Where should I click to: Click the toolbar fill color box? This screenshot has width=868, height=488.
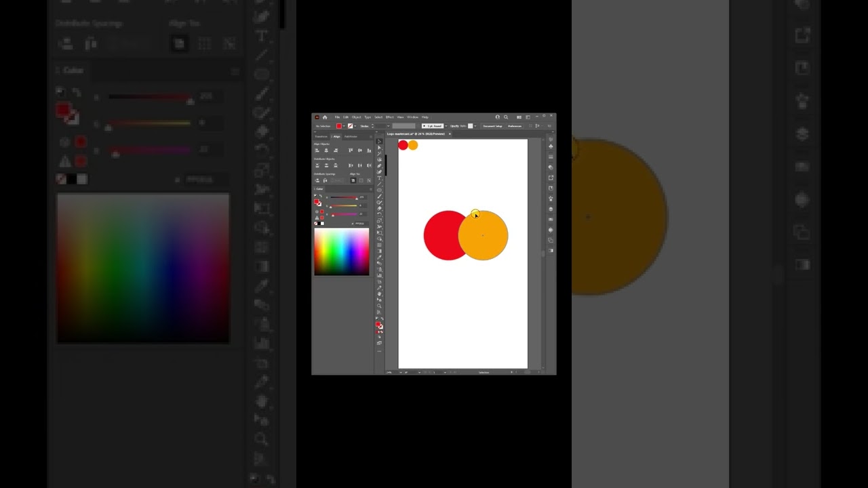[x=378, y=324]
